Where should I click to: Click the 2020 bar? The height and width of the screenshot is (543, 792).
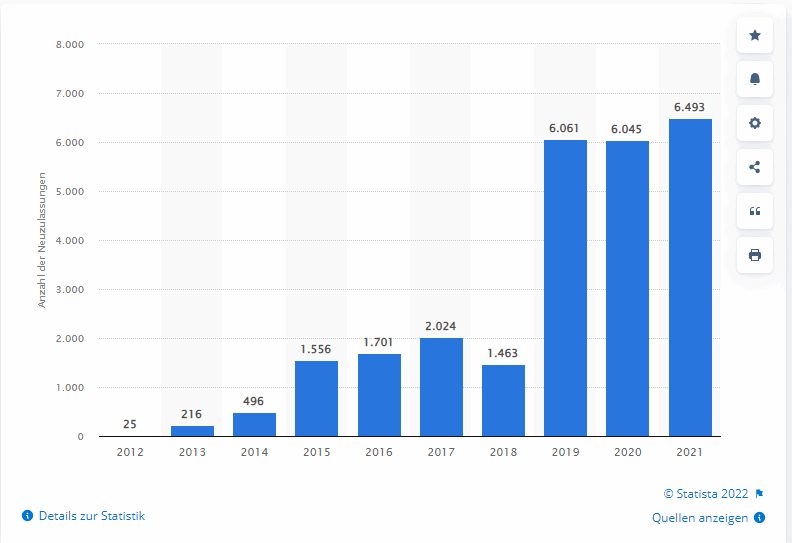pos(627,288)
